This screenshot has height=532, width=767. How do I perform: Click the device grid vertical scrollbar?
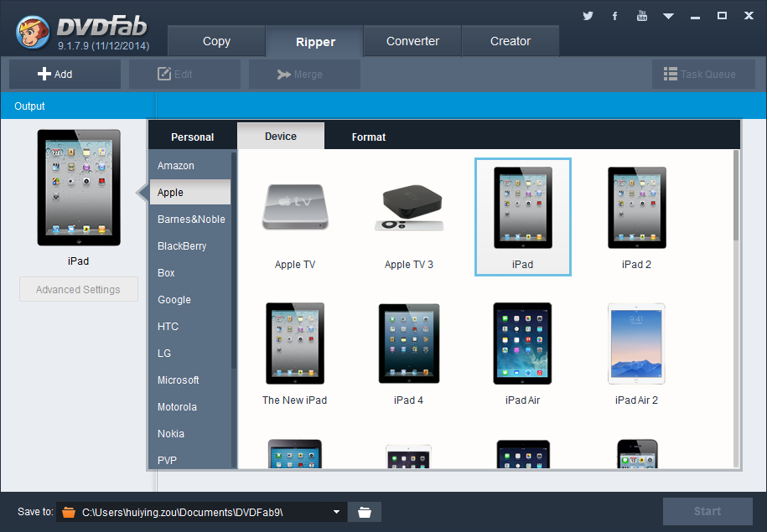(736, 195)
